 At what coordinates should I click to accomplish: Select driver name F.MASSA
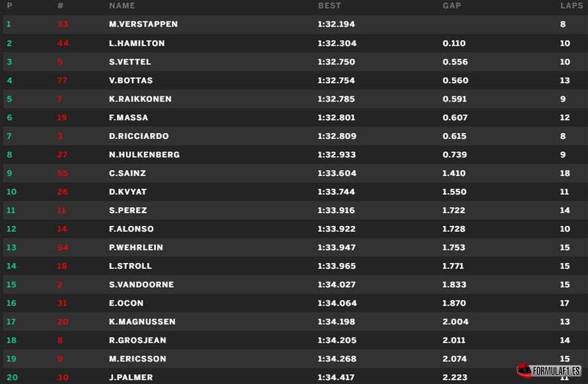click(128, 118)
